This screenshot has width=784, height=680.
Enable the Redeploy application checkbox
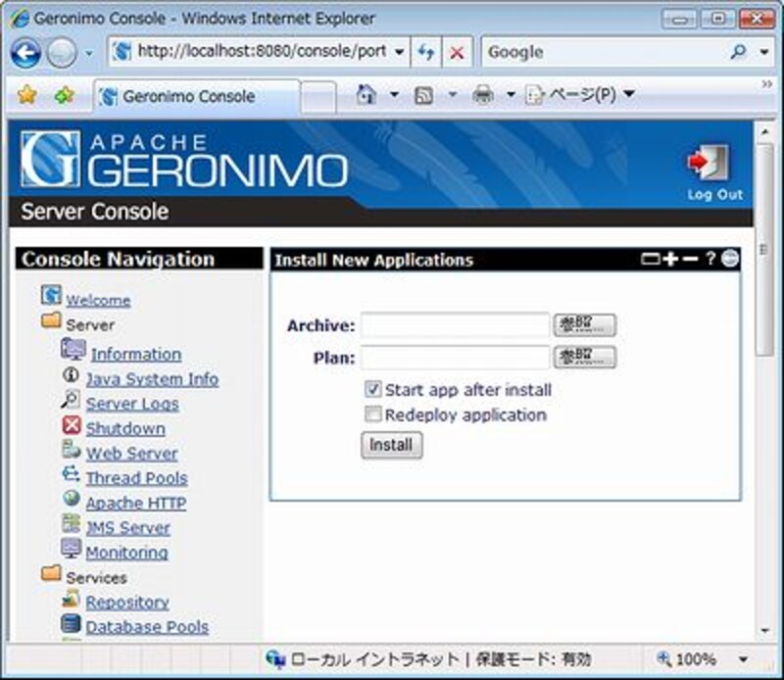click(x=372, y=414)
